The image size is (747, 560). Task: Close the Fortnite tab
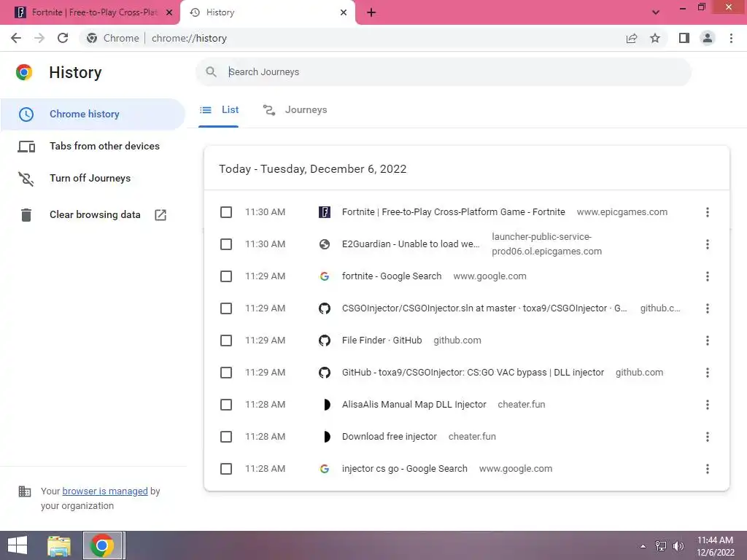[x=169, y=12]
